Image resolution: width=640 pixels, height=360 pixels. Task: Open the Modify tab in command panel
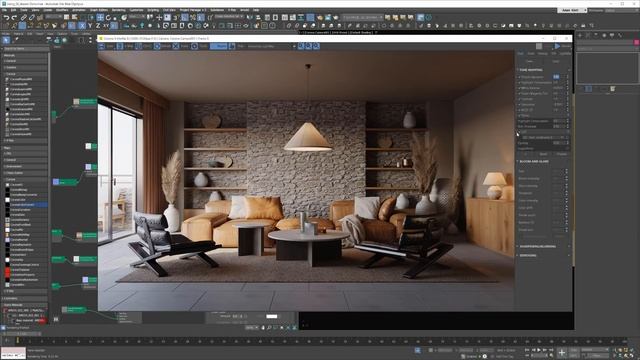[588, 36]
